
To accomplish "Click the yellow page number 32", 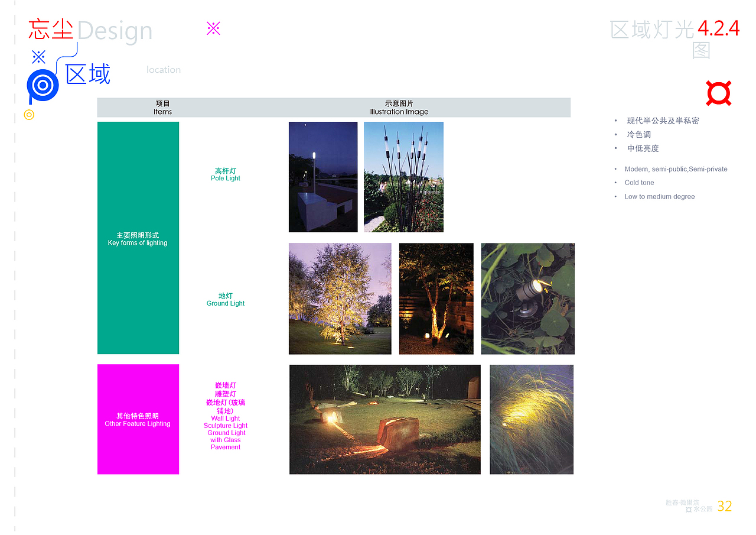I will (725, 507).
